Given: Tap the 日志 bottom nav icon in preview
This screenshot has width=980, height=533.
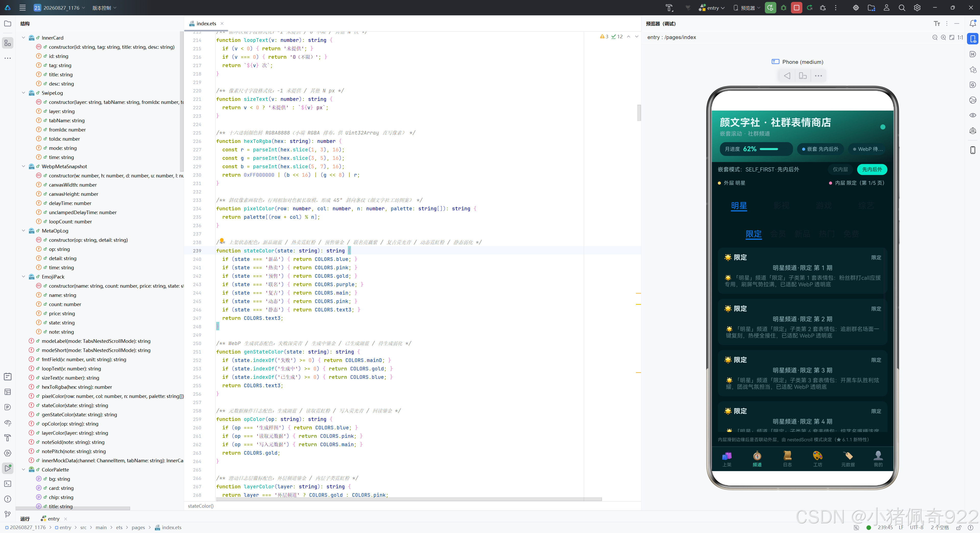Looking at the screenshot, I should (x=787, y=458).
